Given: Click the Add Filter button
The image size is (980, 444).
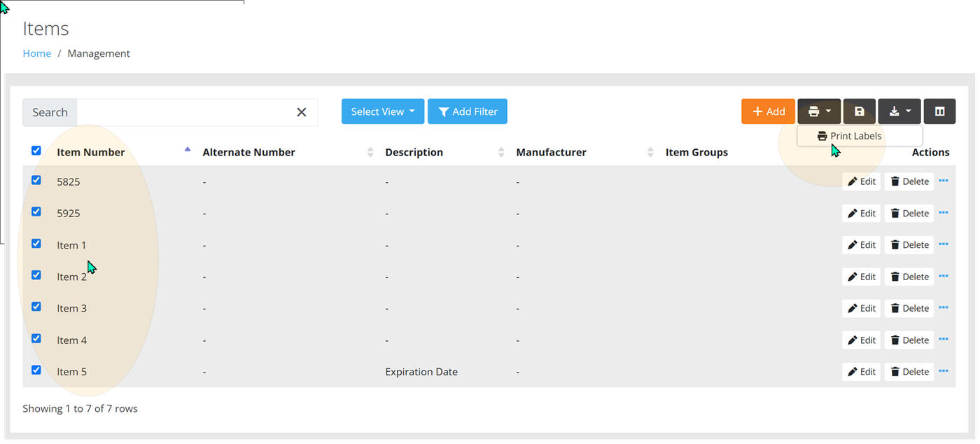Looking at the screenshot, I should click(x=468, y=111).
